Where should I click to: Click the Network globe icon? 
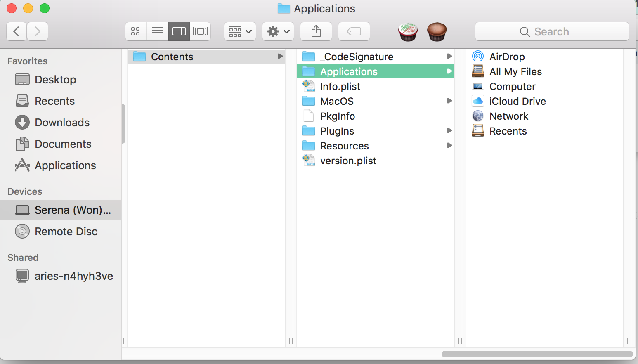[x=478, y=116]
